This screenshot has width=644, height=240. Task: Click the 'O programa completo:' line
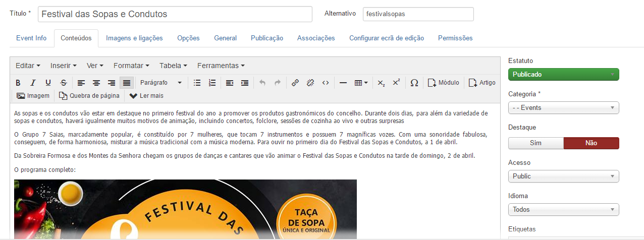click(x=45, y=170)
